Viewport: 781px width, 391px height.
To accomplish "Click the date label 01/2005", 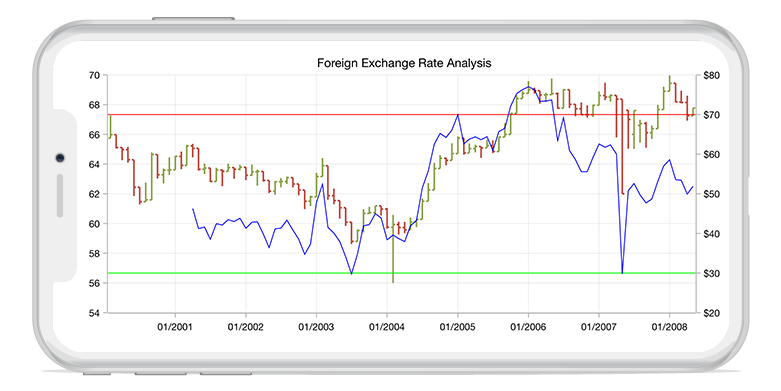I will point(458,327).
